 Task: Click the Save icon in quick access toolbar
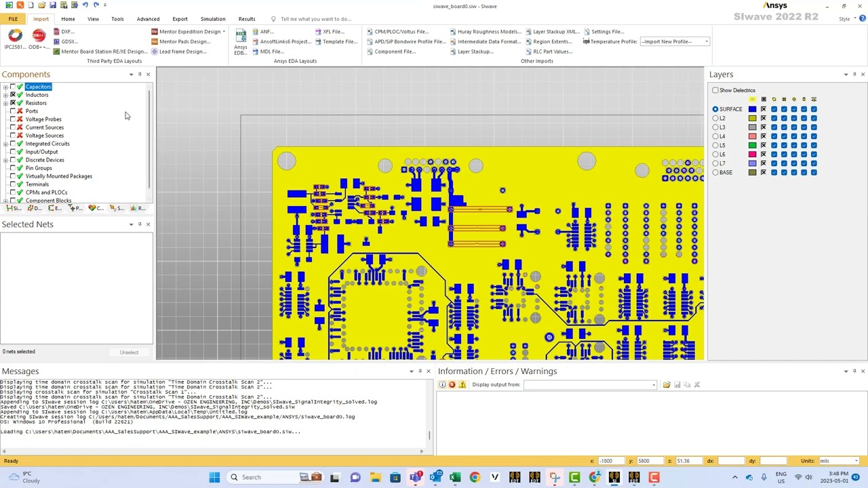pos(53,5)
